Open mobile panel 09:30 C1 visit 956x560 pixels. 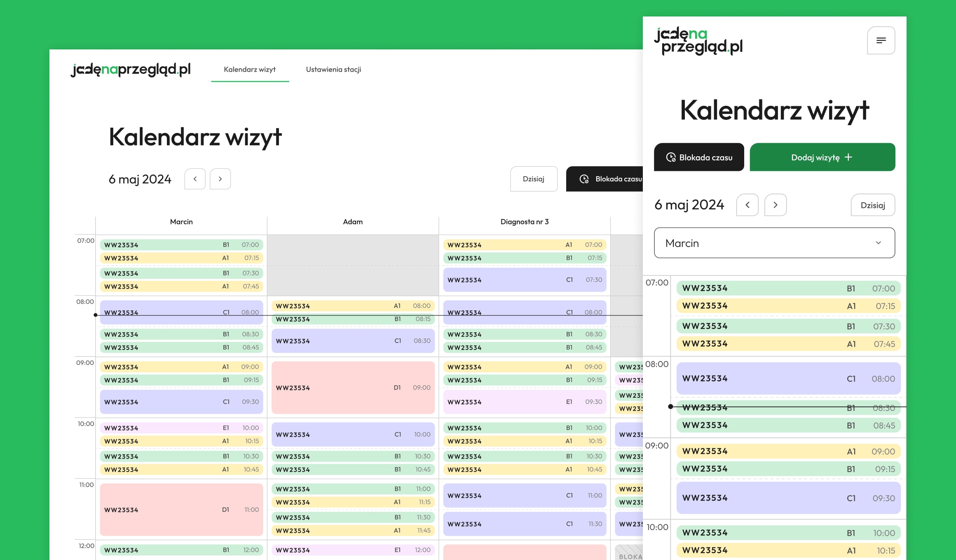[788, 498]
